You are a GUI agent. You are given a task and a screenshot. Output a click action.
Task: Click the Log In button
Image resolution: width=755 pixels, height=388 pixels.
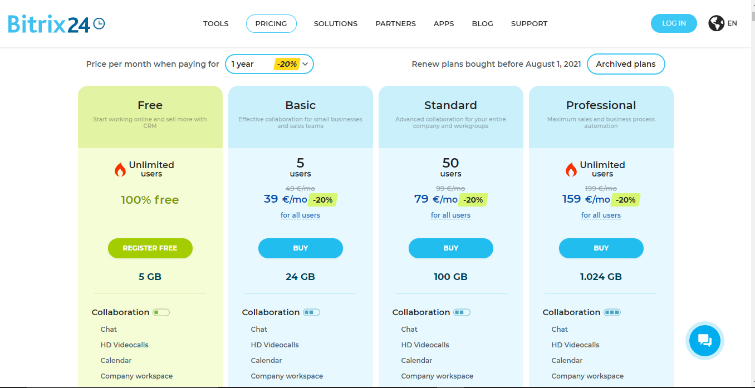click(674, 24)
